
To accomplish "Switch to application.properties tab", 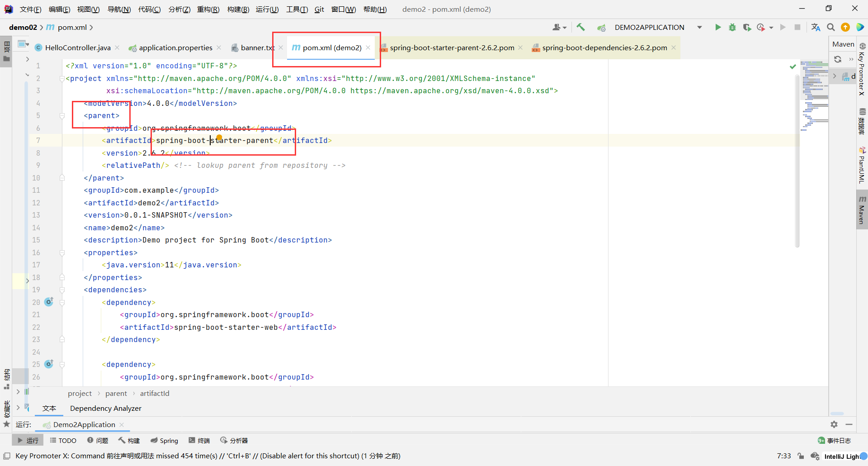I will [x=175, y=48].
